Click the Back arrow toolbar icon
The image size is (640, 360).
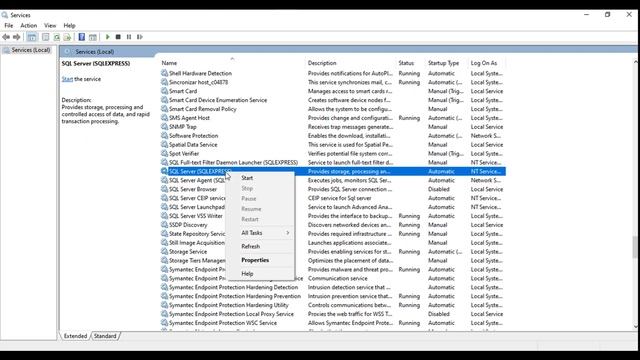pyautogui.click(x=6, y=37)
